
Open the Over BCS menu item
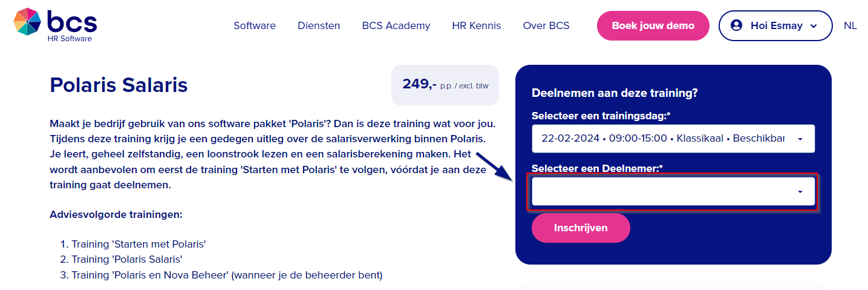tap(546, 25)
